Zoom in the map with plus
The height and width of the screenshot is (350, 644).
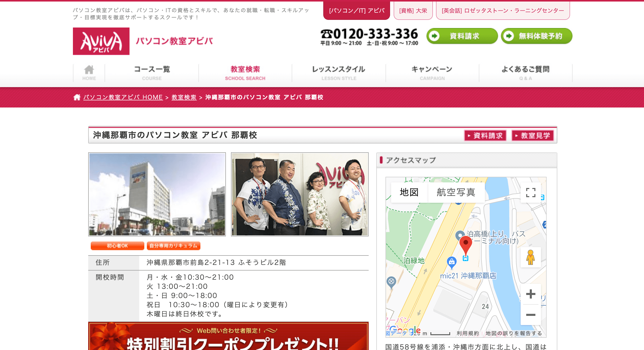coord(531,294)
